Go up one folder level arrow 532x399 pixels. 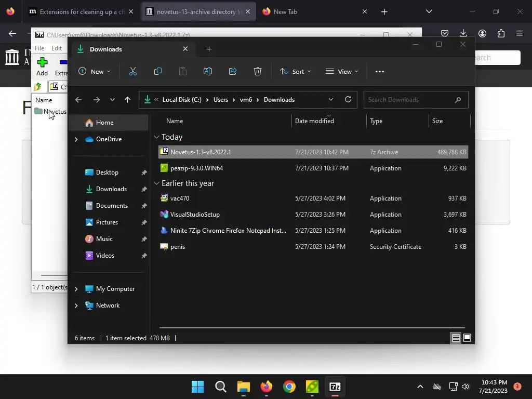pyautogui.click(x=128, y=100)
